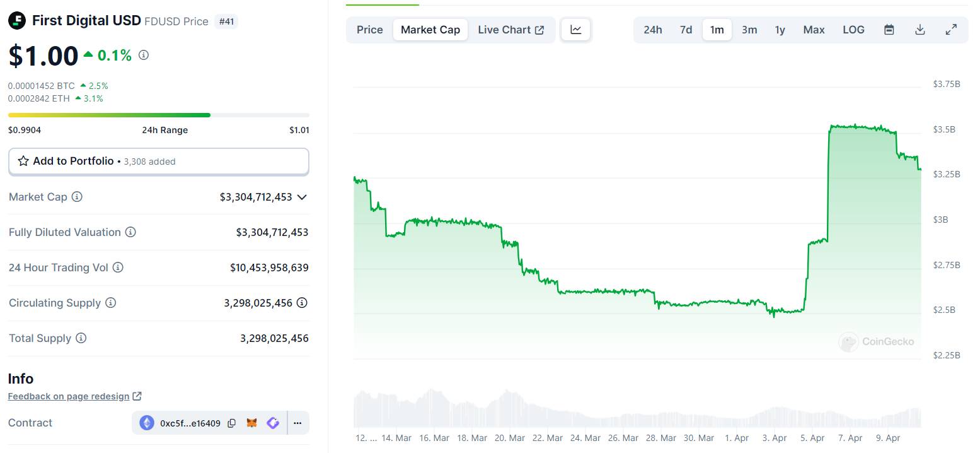Click the $3,304,712,453 Market Cap value
Screen dimensions: 980x453
[256, 197]
